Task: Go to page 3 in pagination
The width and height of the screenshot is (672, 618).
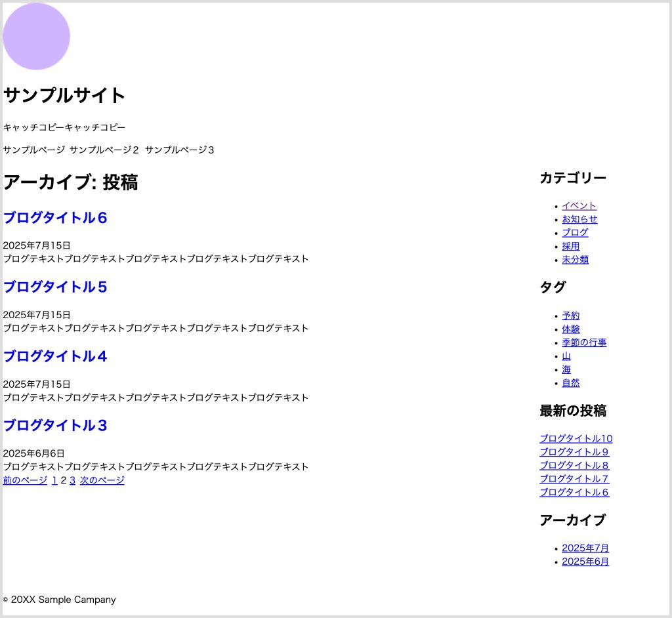Action: click(x=72, y=480)
